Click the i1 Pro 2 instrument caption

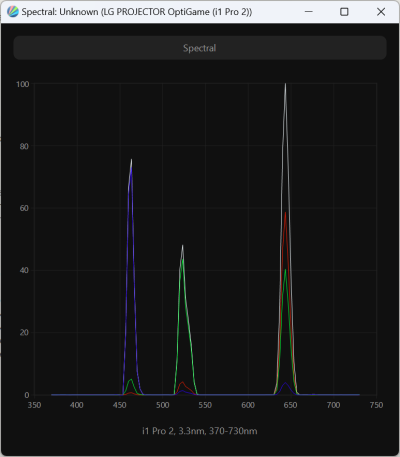pos(200,431)
